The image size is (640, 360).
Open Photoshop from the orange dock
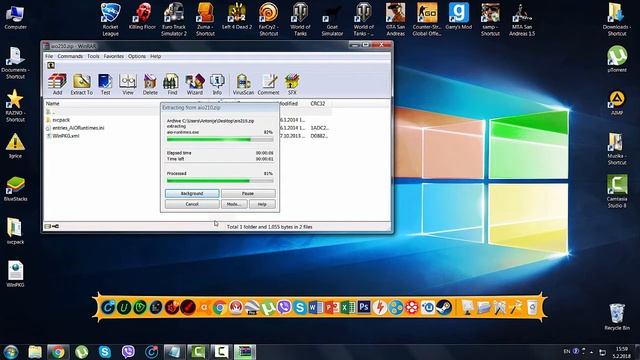click(363, 307)
